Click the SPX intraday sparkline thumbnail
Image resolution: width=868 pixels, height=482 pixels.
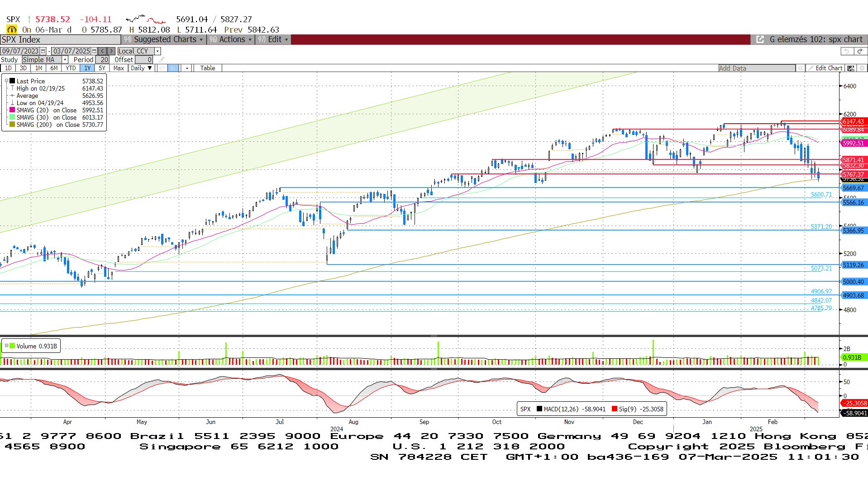[146, 19]
